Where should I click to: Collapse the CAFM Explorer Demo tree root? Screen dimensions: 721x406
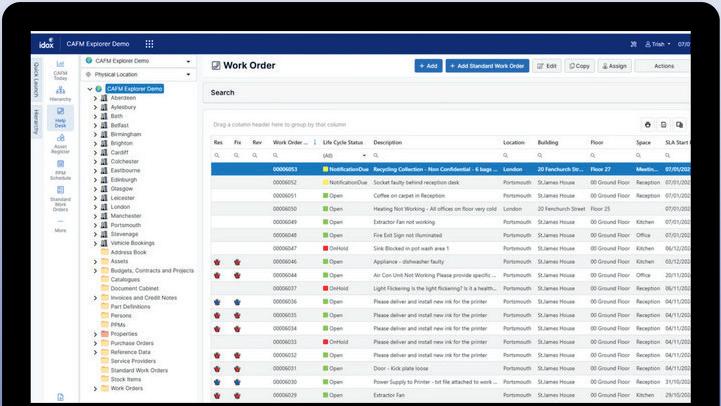[x=90, y=89]
